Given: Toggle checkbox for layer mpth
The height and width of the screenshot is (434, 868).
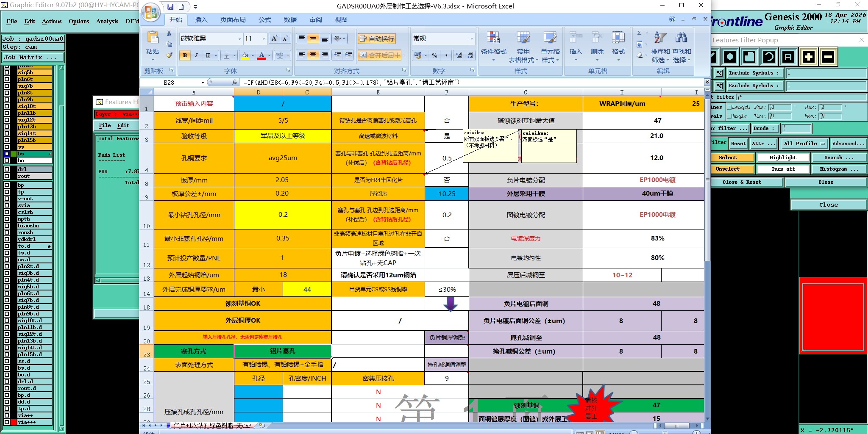Looking at the screenshot, I should [x=7, y=219].
